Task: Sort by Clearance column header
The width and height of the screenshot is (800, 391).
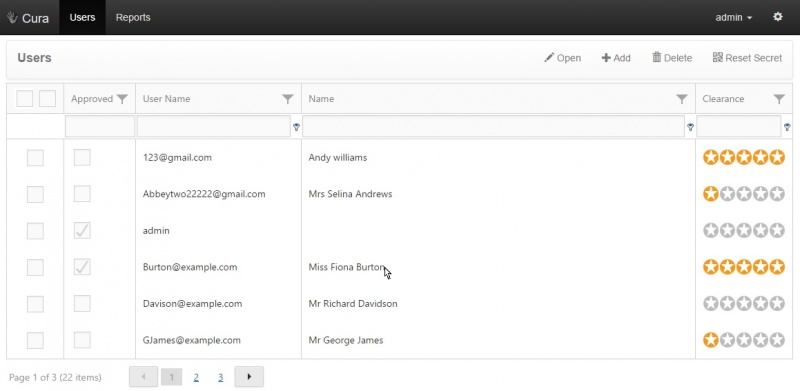Action: coord(723,99)
